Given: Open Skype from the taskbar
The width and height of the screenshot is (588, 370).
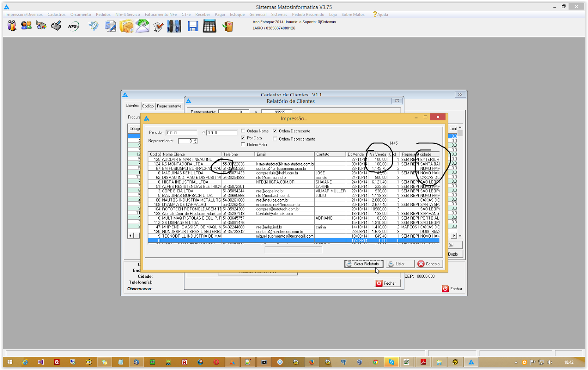Looking at the screenshot, I should pos(391,362).
